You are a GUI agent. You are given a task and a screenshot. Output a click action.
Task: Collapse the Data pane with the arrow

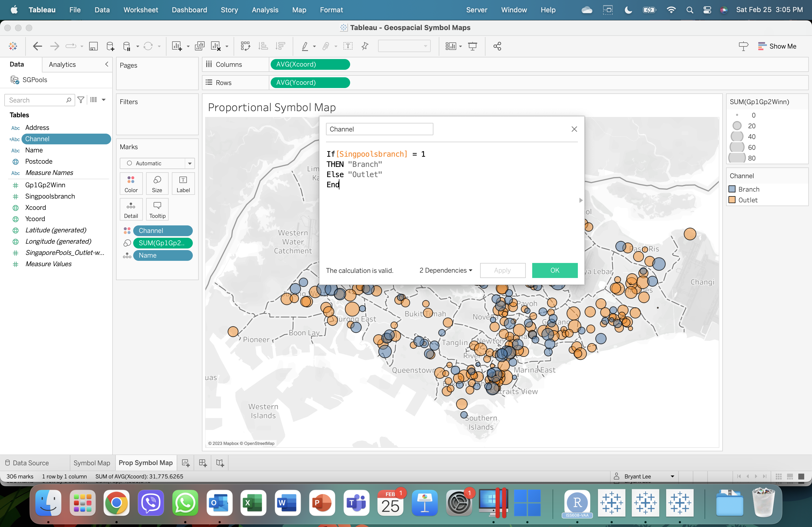(x=107, y=64)
